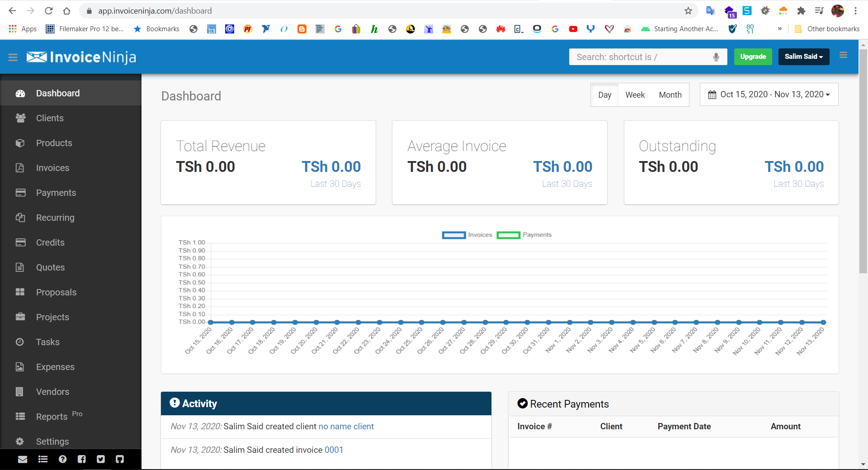Screen dimensions: 868x470
Task: Click the green Upgrade button
Action: (x=753, y=57)
